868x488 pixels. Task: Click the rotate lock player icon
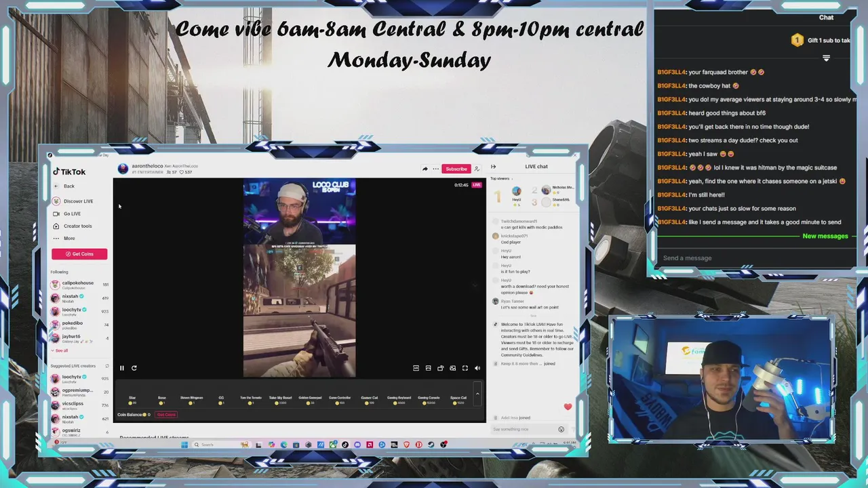[440, 368]
